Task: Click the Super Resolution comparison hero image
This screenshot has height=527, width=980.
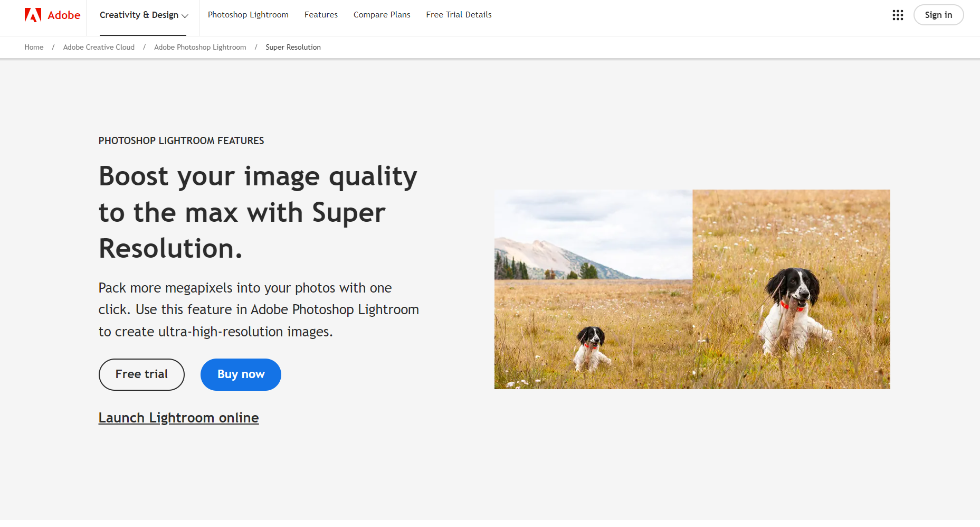Action: 692,289
